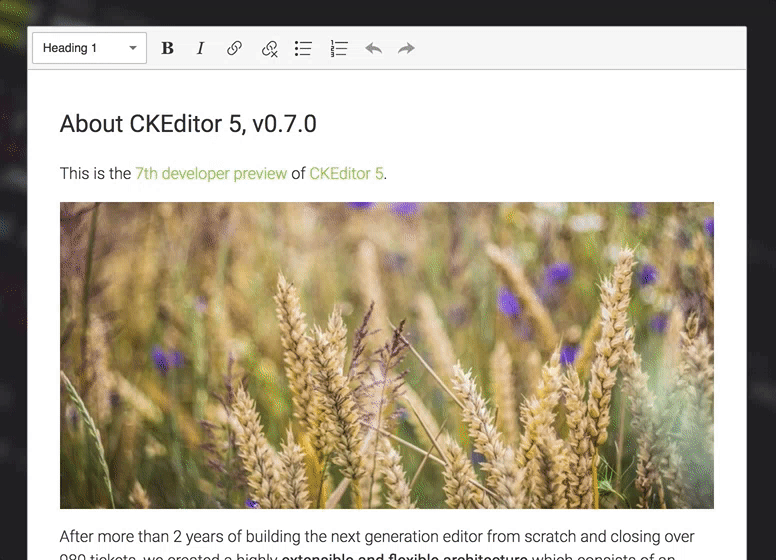Open the '7th developer preview' link
The height and width of the screenshot is (560, 776).
(x=211, y=174)
